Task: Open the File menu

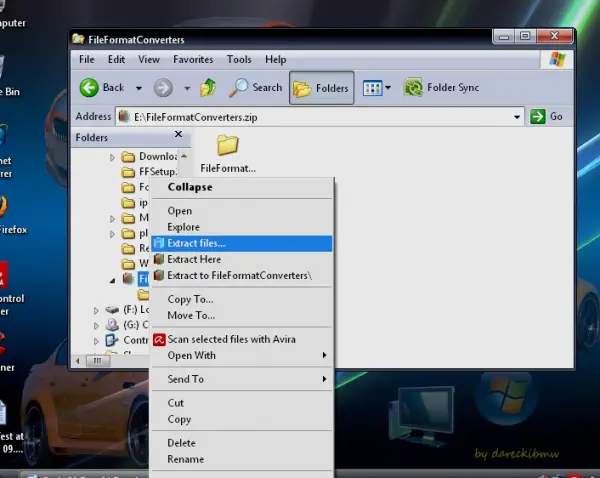Action: (x=86, y=59)
